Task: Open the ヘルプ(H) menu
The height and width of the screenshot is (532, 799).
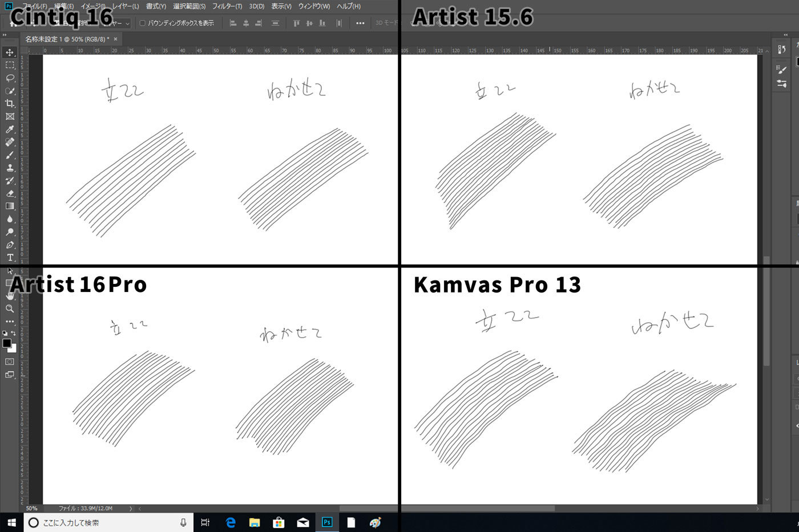Action: click(x=349, y=6)
